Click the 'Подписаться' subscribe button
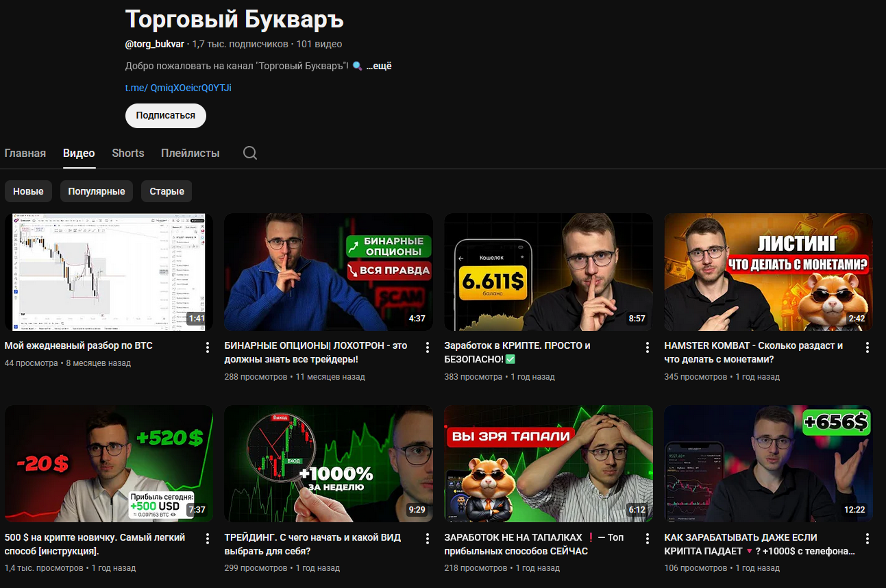 coord(165,116)
